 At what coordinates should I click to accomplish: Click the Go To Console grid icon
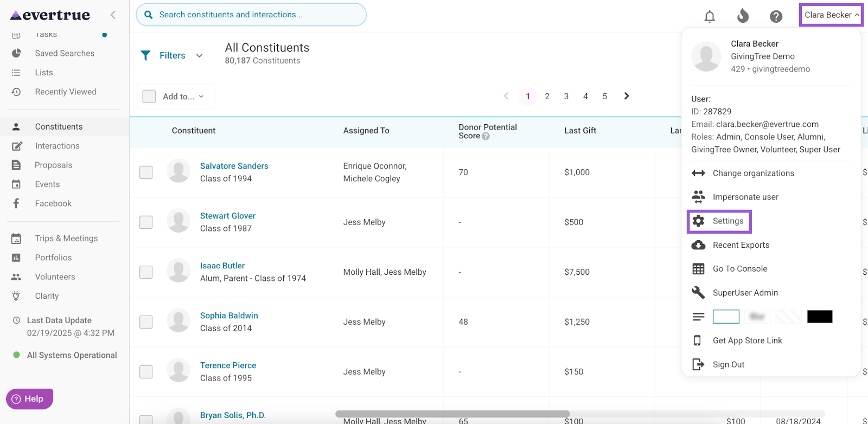tap(698, 269)
